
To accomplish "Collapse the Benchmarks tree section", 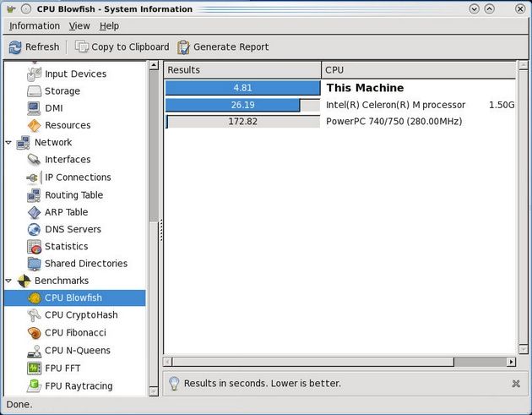I will point(8,281).
